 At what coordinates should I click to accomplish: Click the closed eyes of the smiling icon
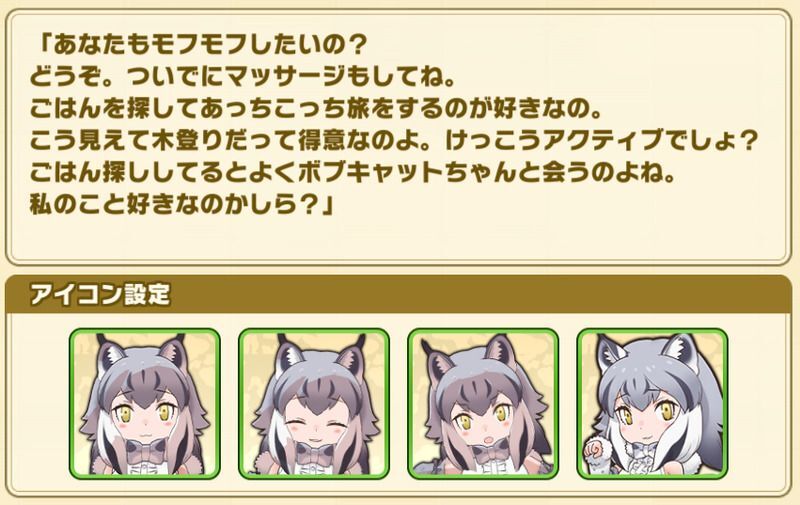pos(314,412)
